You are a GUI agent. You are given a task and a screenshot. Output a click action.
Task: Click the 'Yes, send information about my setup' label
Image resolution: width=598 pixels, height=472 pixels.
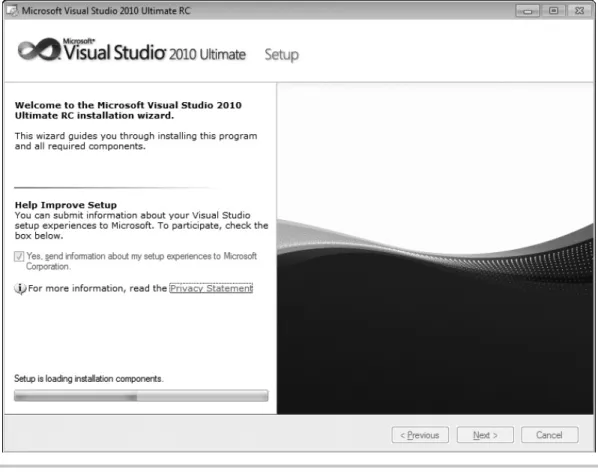click(141, 261)
